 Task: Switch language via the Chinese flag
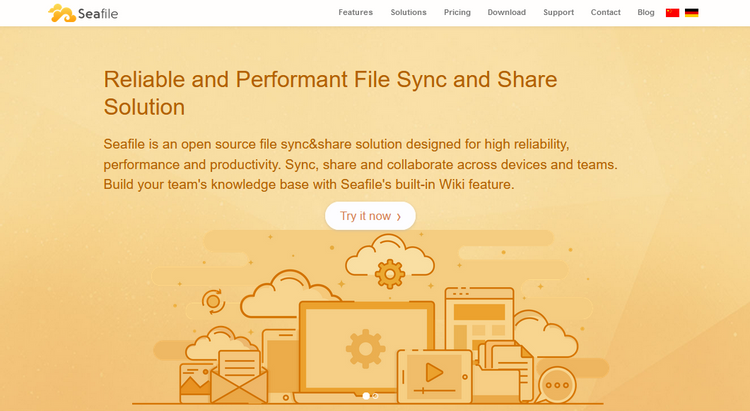(673, 13)
